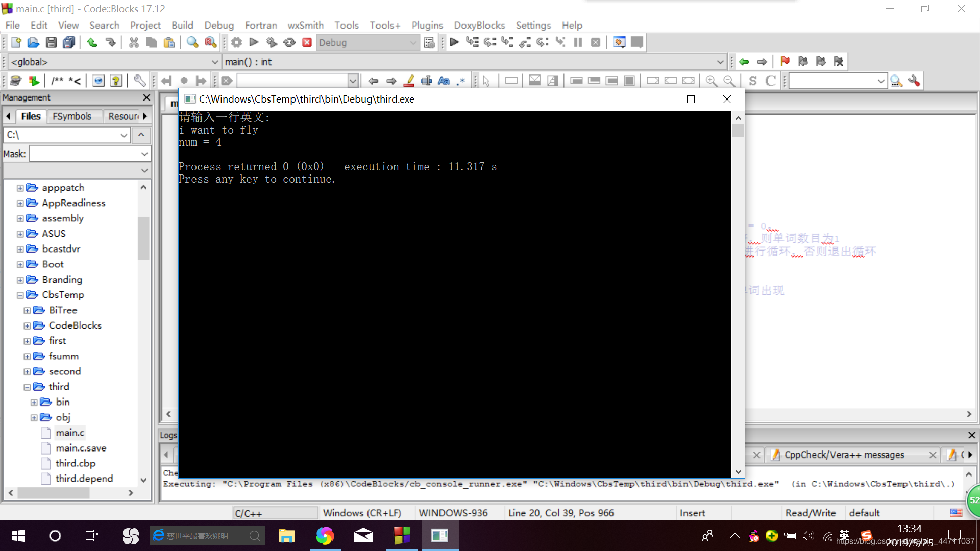980x551 pixels.
Task: Click the DoxyBlocks comment block icon
Action: [57, 81]
